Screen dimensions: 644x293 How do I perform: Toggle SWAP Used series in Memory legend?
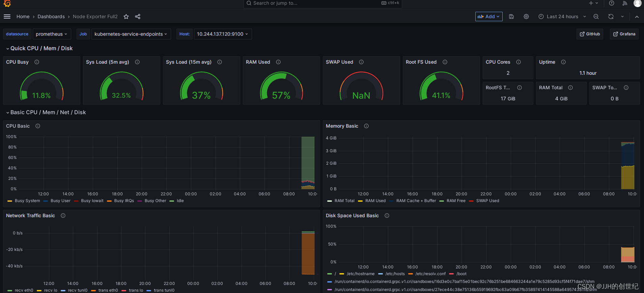click(x=487, y=201)
